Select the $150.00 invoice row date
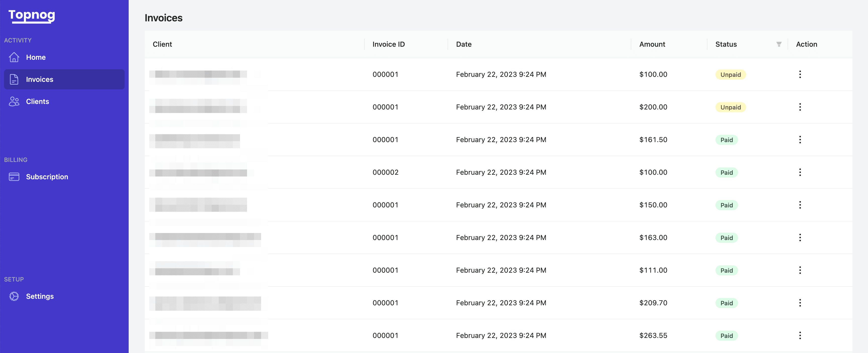 point(501,205)
